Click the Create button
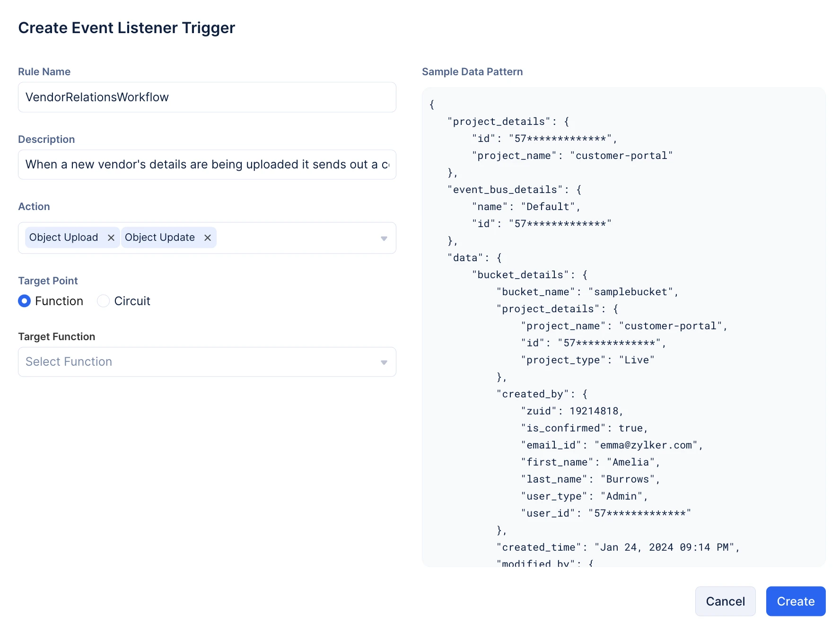Screen dimensions: 840x633 click(796, 601)
